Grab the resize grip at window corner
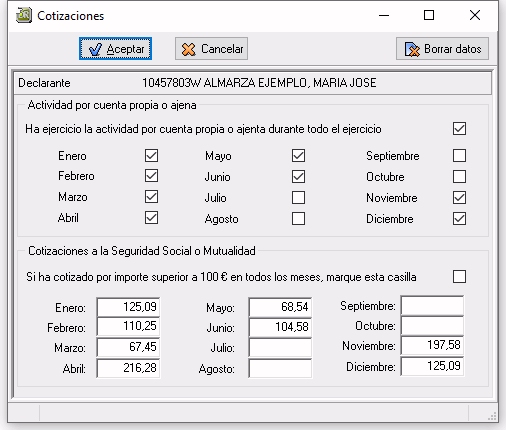 (x=492, y=416)
